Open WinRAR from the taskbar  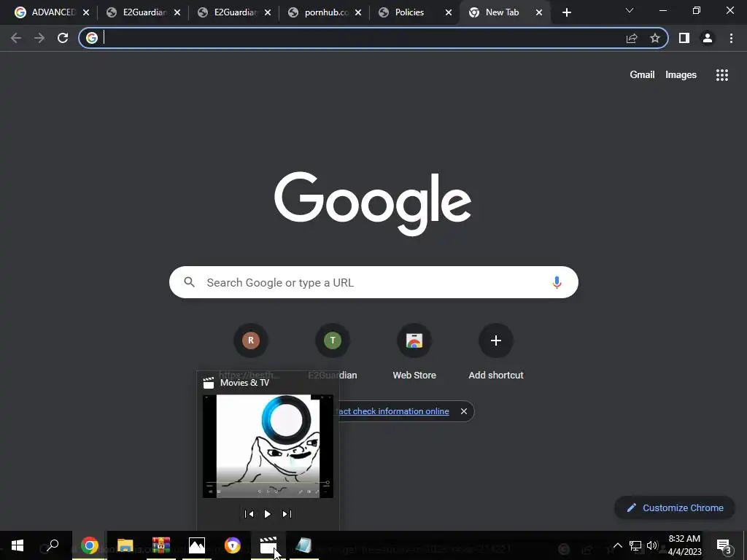[x=161, y=545]
